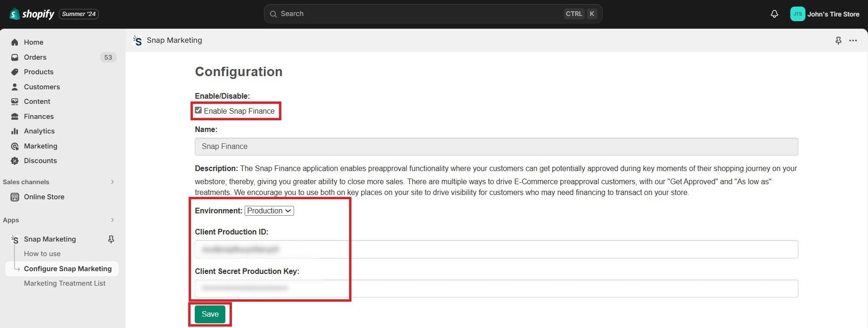Click the Client Production ID field

point(496,249)
